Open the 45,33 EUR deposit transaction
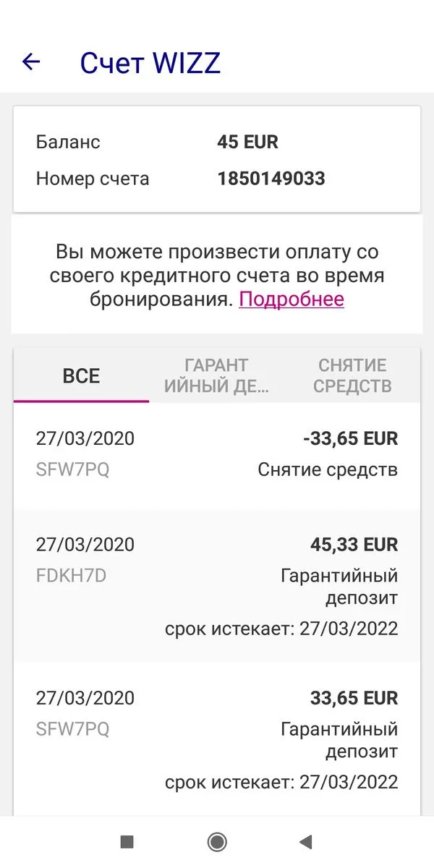The height and width of the screenshot is (868, 434). [217, 586]
